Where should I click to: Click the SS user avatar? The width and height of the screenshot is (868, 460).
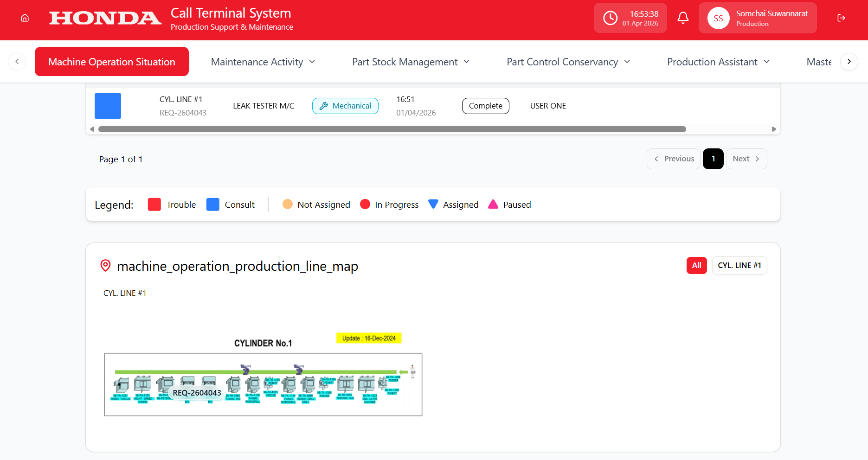point(718,18)
